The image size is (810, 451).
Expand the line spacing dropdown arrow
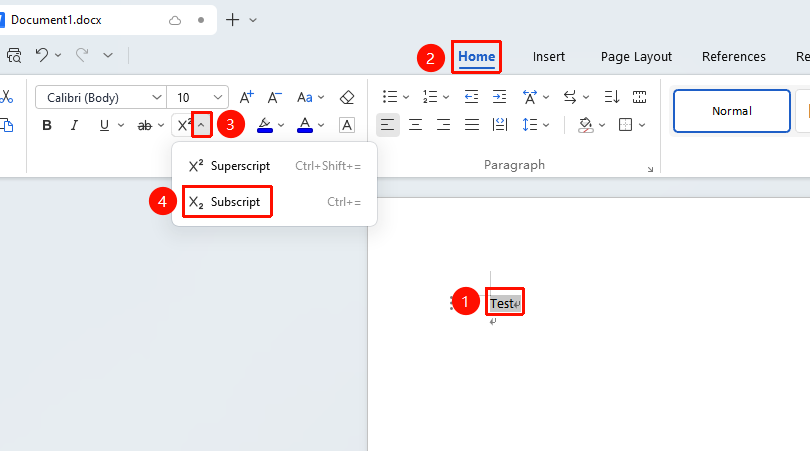point(546,125)
